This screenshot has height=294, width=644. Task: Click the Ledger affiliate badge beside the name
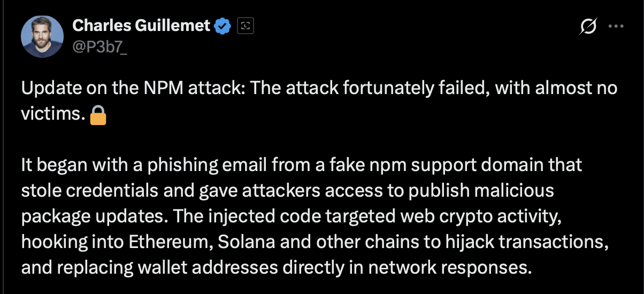pos(245,26)
